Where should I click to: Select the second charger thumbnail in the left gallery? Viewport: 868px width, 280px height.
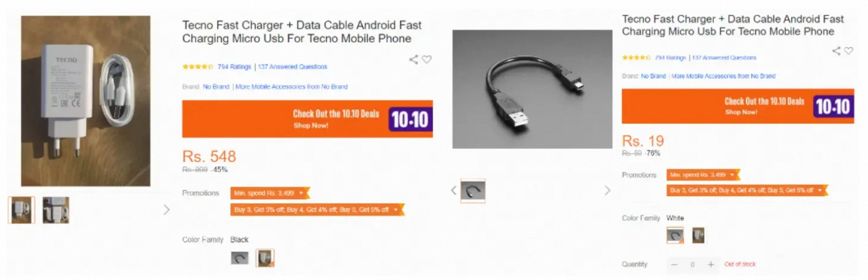(55, 210)
